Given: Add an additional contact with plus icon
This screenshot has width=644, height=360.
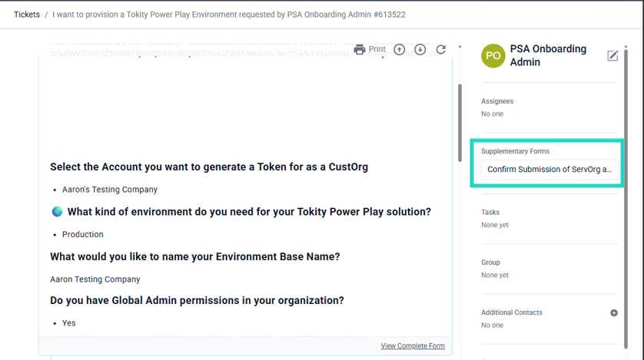Looking at the screenshot, I should [x=614, y=313].
